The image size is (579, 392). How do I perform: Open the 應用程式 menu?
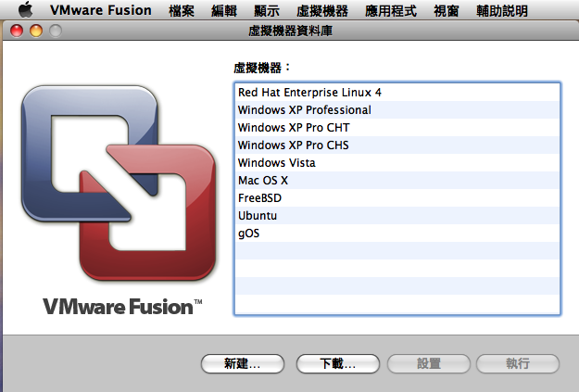tap(391, 10)
